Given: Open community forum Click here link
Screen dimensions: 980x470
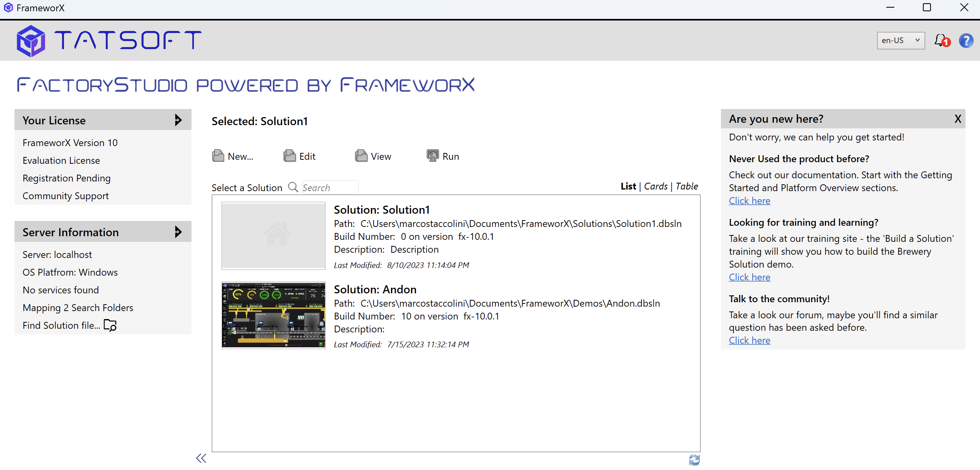Looking at the screenshot, I should 749,340.
